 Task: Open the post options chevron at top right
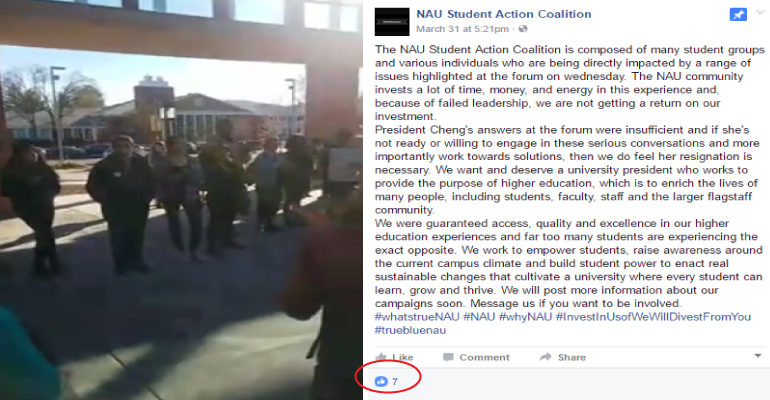click(760, 12)
